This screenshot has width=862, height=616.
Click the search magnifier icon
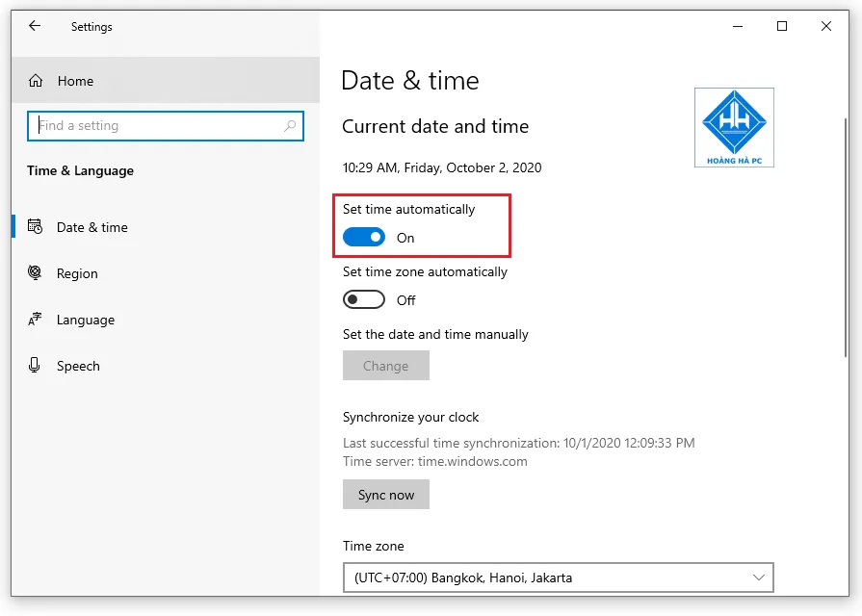[290, 126]
